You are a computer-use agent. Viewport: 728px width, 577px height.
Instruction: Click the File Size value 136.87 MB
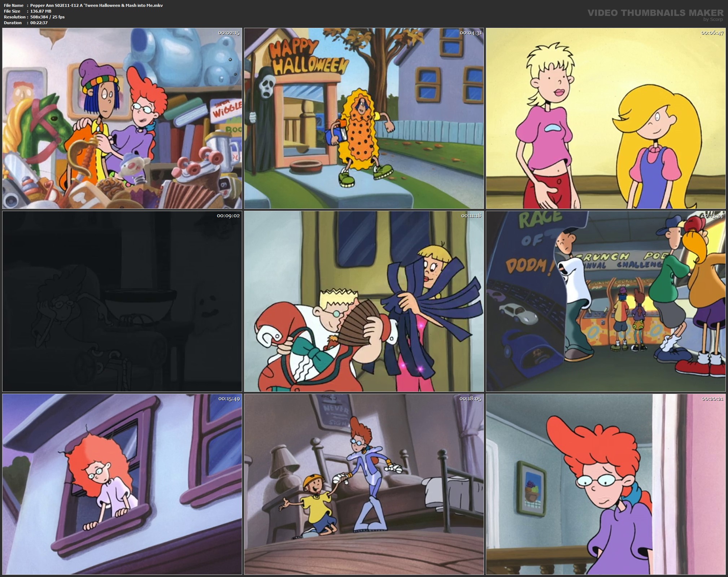tap(41, 11)
